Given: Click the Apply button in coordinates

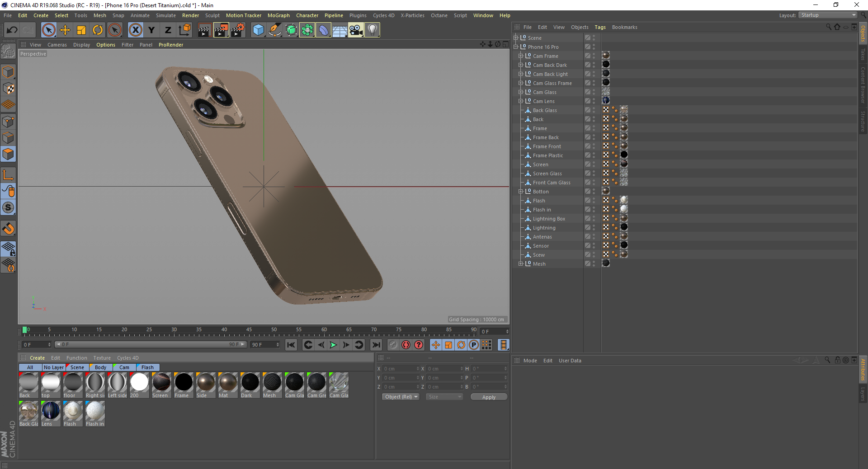Looking at the screenshot, I should coord(488,397).
